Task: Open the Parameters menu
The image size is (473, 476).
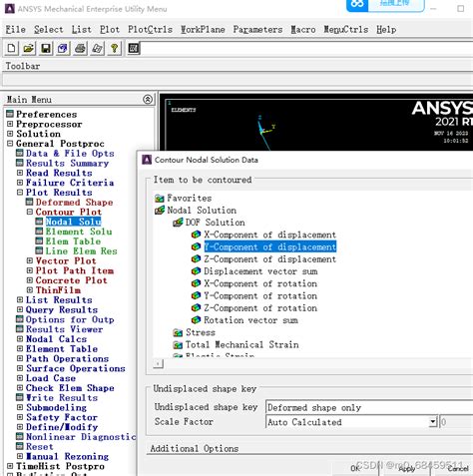Action: [x=257, y=30]
